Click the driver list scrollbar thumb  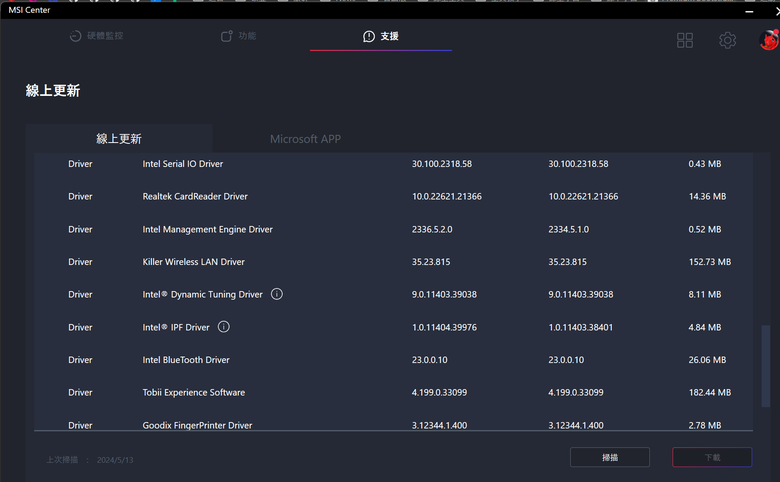pyautogui.click(x=766, y=366)
